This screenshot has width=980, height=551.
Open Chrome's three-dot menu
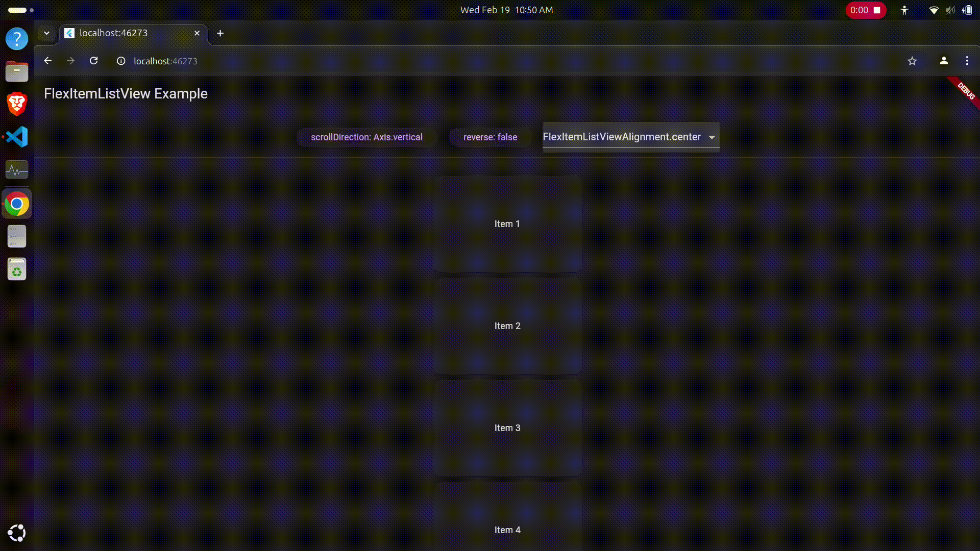(x=967, y=61)
